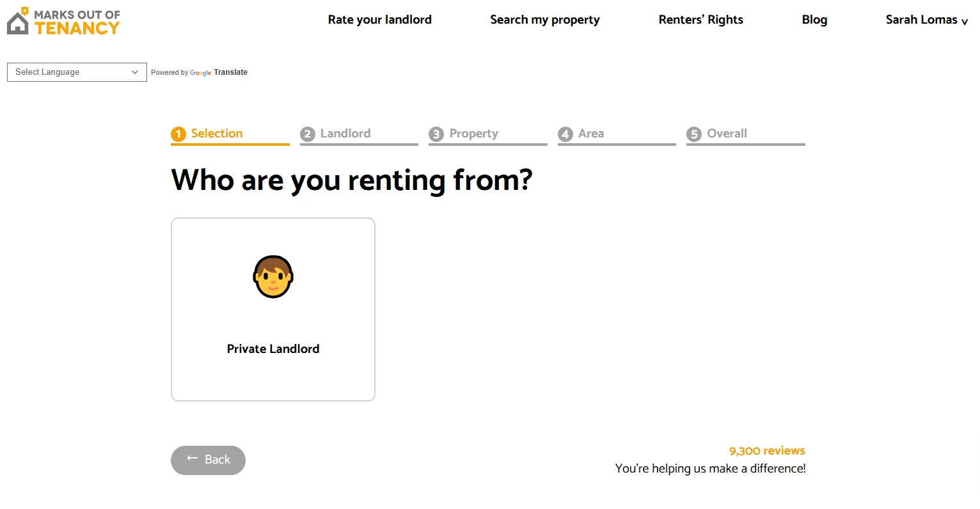
Task: Open the Renters' Rights page
Action: point(700,20)
